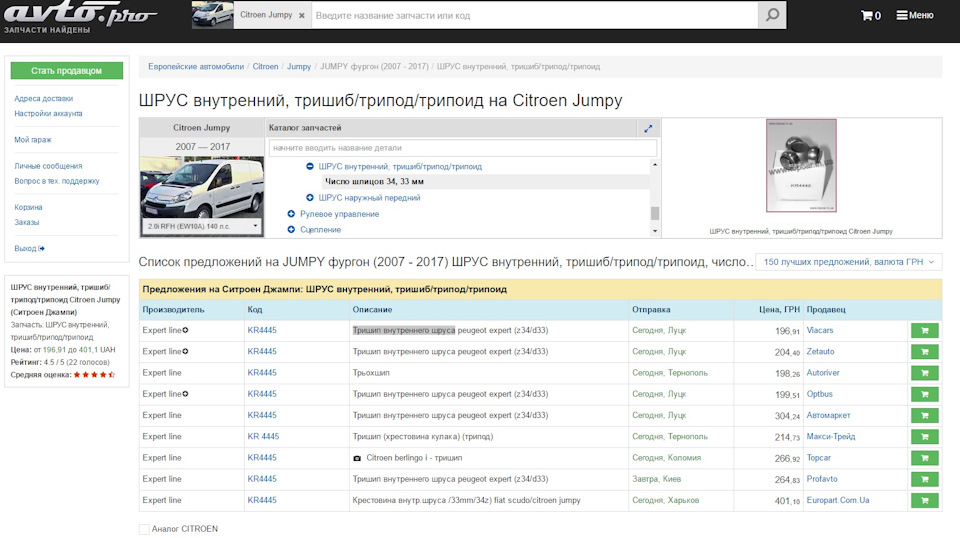Click the van thumbnail in header
This screenshot has height=538, width=960.
pos(212,15)
